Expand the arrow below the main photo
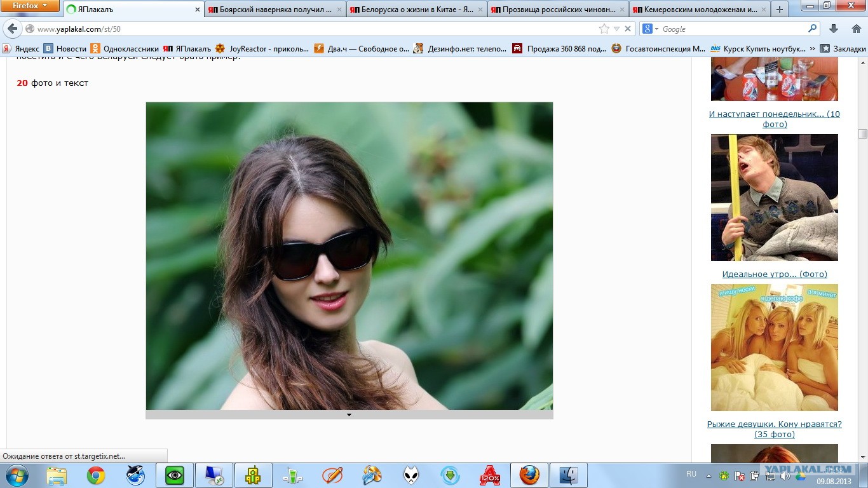 (349, 415)
